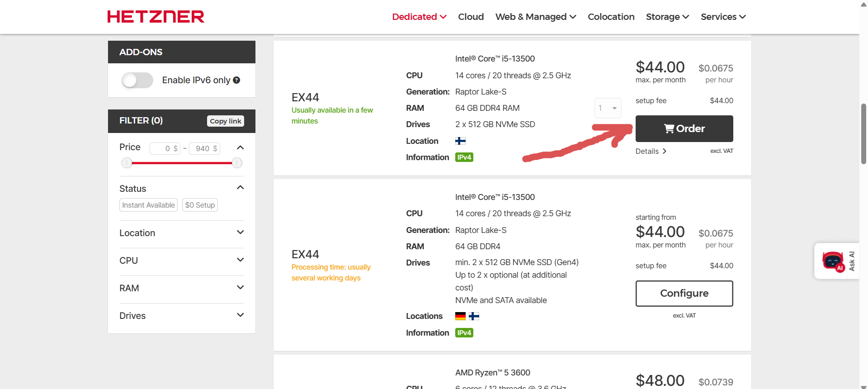868x389 pixels.
Task: Open the quantity dropdown for EX44
Action: (608, 108)
